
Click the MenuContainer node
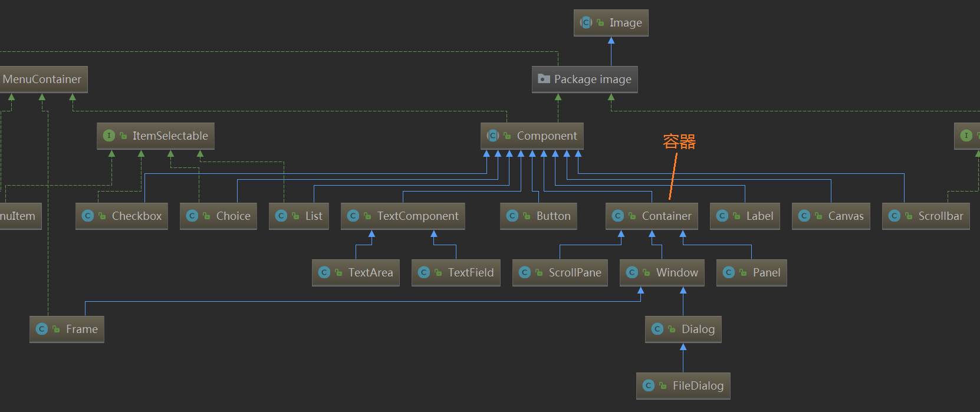click(x=42, y=79)
